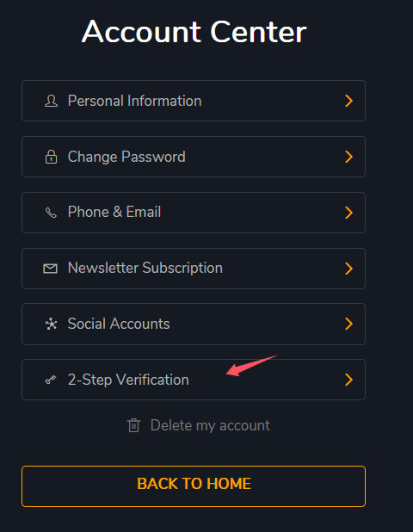Go to the Phone & Email text label
Viewport: 413px width, 532px height.
tap(114, 212)
